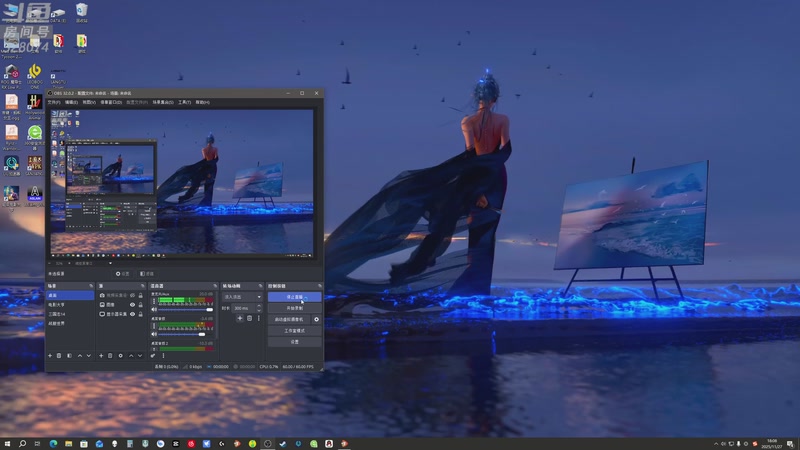Mute the 桌面音频 speaker icon
This screenshot has height=450, width=800.
point(154,334)
